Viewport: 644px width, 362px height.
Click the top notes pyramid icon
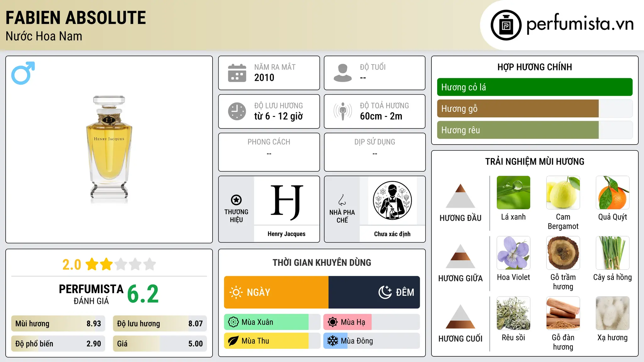tap(460, 196)
